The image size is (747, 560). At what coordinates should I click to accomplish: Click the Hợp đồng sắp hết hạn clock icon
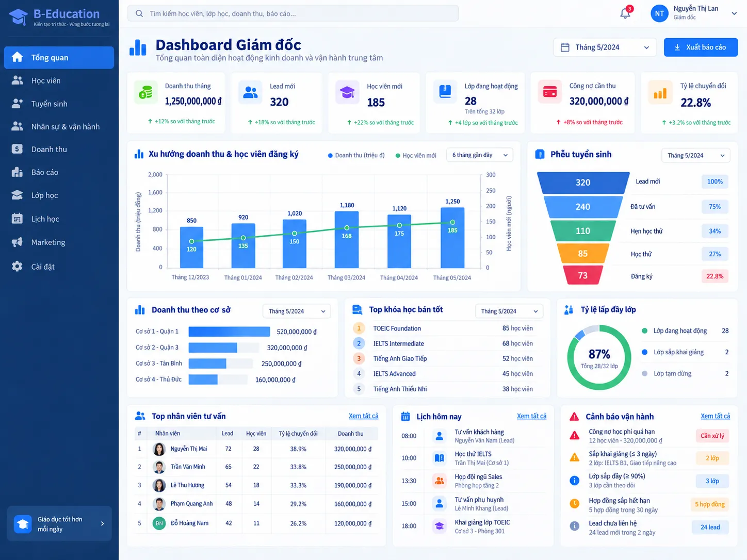574,503
